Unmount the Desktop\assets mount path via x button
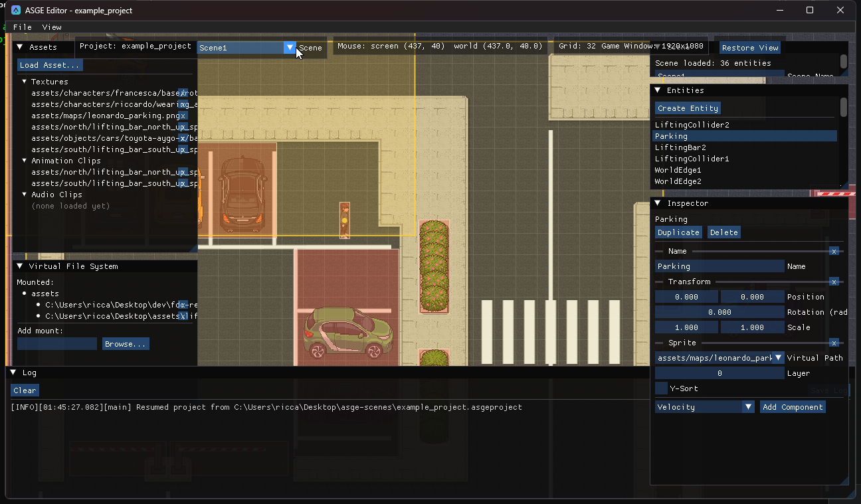The height and width of the screenshot is (504, 861). pos(183,316)
